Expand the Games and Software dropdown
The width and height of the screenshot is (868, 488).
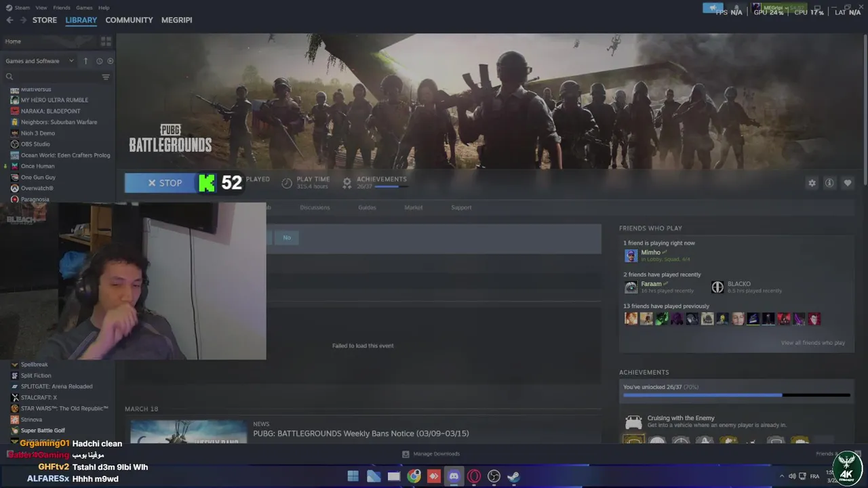coord(40,61)
